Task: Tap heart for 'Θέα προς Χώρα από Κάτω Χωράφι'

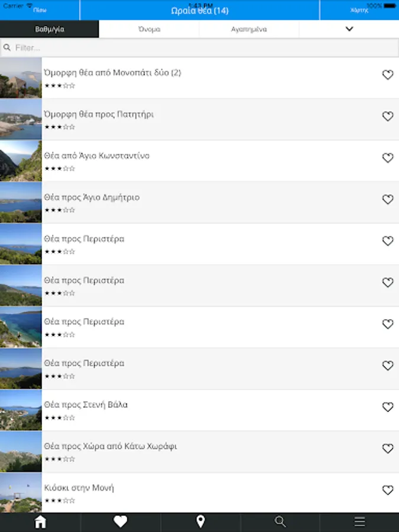Action: coord(388,449)
